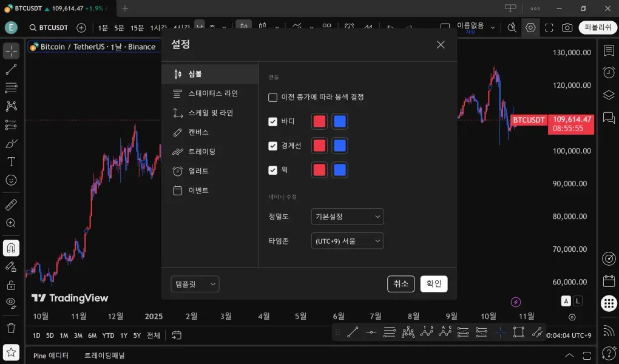619x364 pixels.
Task: Open the 타임존 timezone dropdown
Action: (x=347, y=241)
